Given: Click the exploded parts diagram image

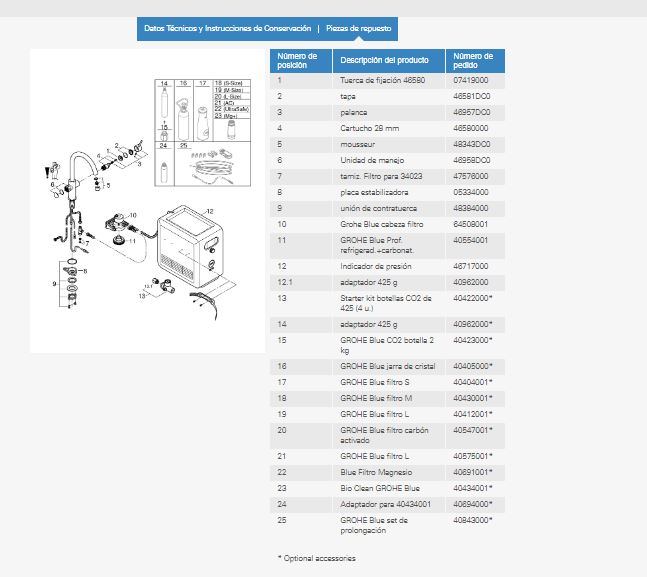Looking at the screenshot, I should pos(147,201).
